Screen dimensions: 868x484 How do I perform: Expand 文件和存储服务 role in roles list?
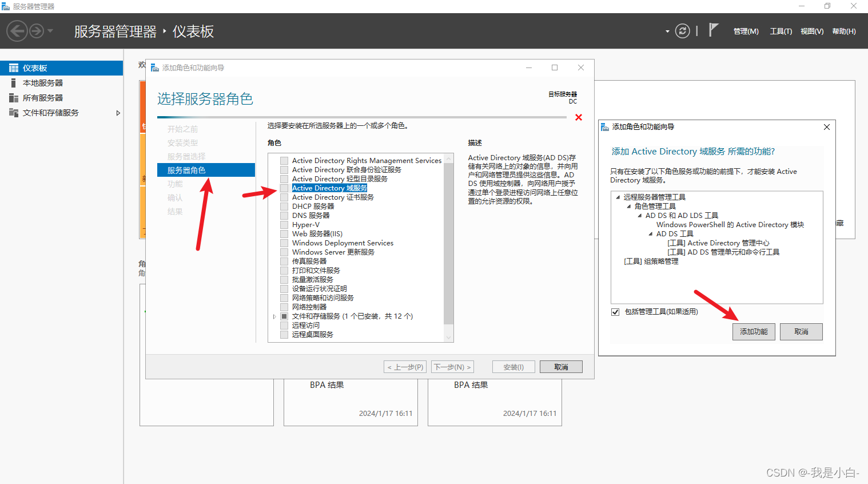tap(274, 316)
